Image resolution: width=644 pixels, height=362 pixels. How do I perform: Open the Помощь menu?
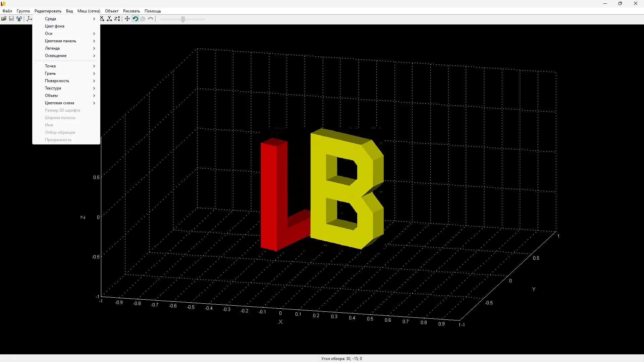pos(153,11)
